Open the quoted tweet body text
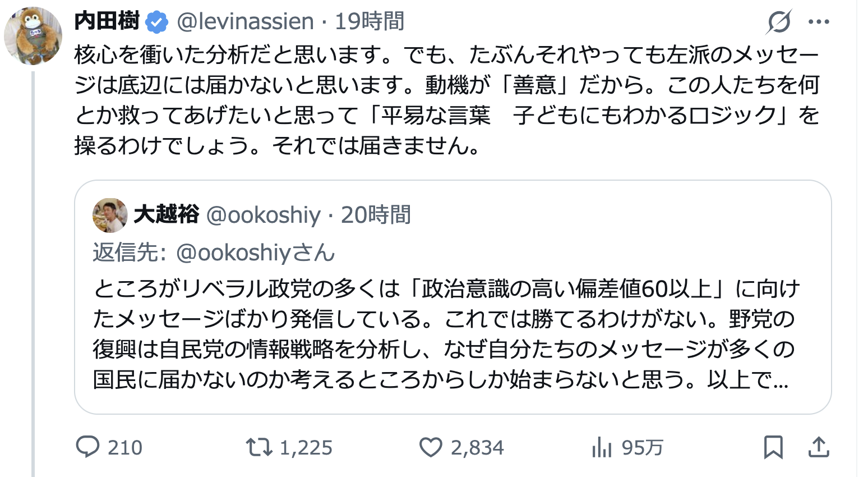The width and height of the screenshot is (868, 477). click(x=443, y=334)
